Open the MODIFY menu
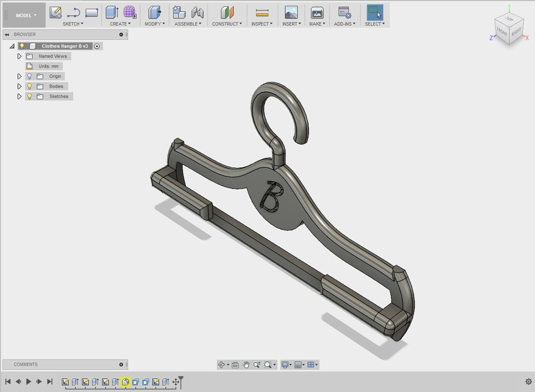The width and height of the screenshot is (535, 392). click(x=155, y=24)
